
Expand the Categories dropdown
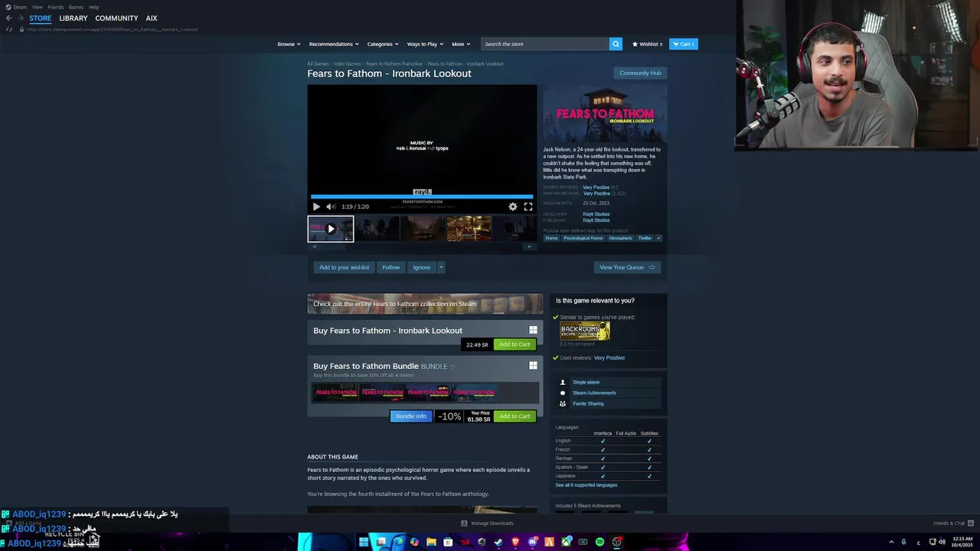coord(383,44)
